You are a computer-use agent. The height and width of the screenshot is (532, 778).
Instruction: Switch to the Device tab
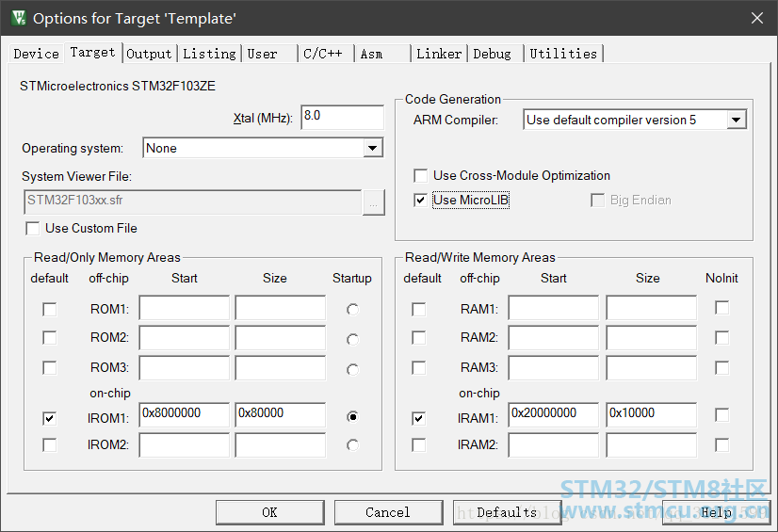coord(36,54)
